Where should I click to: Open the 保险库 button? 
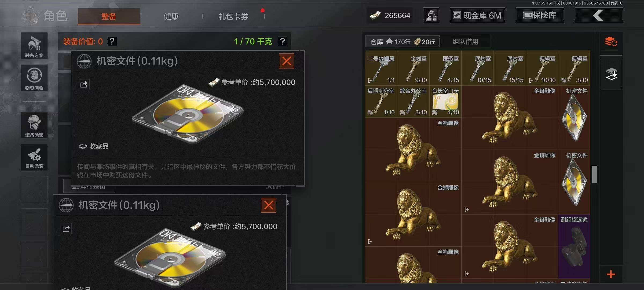point(540,15)
